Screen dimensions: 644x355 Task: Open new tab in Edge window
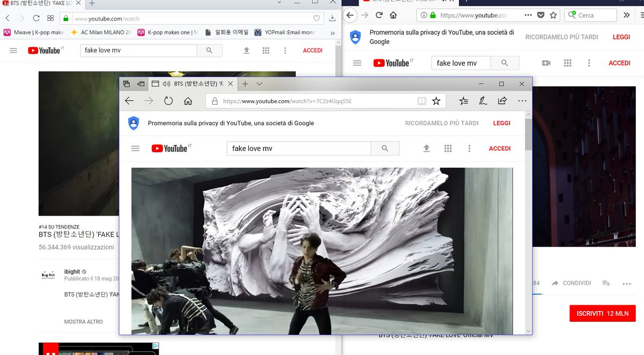click(245, 84)
